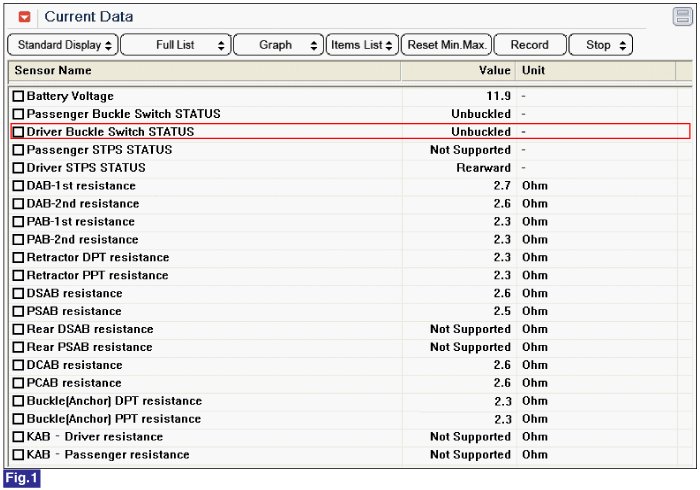Click the Sensor Name column header

[204, 71]
